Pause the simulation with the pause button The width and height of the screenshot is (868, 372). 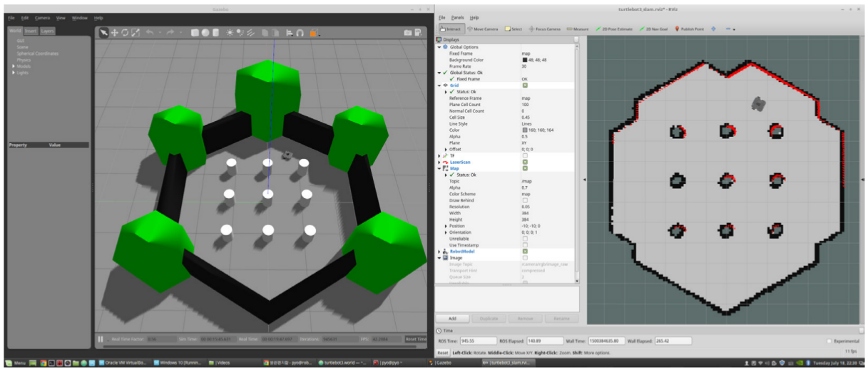point(101,339)
